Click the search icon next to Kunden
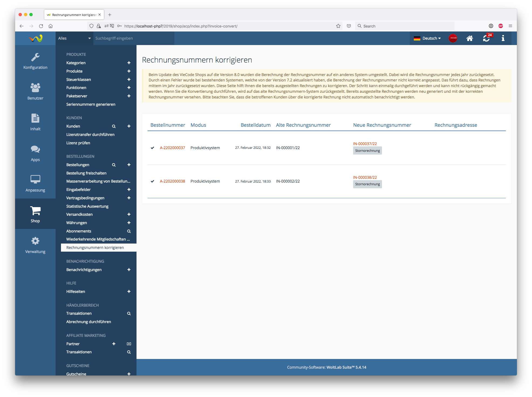The image size is (532, 397). [x=114, y=126]
